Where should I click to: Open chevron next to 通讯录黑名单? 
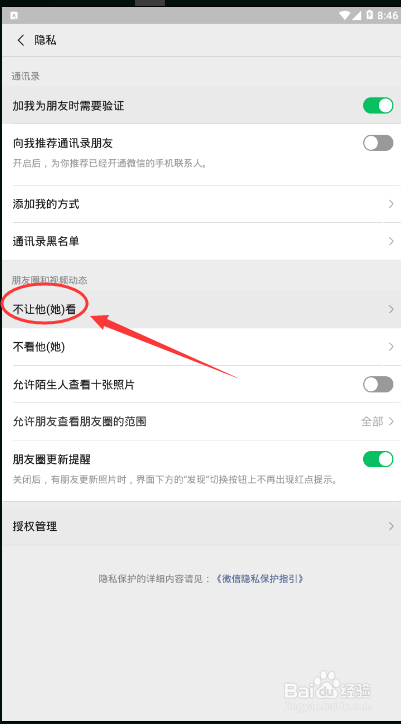[x=391, y=241]
